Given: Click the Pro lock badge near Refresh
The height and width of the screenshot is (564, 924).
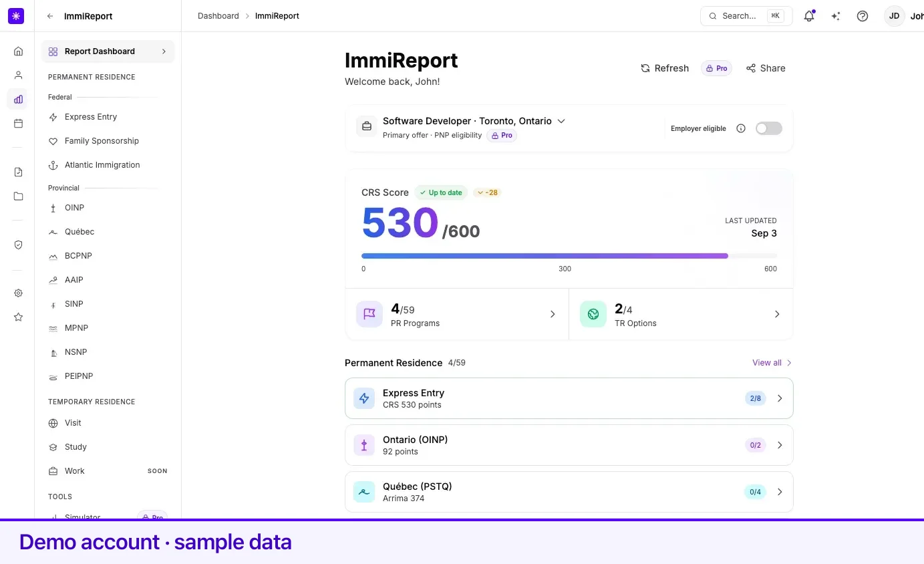Looking at the screenshot, I should [x=716, y=68].
